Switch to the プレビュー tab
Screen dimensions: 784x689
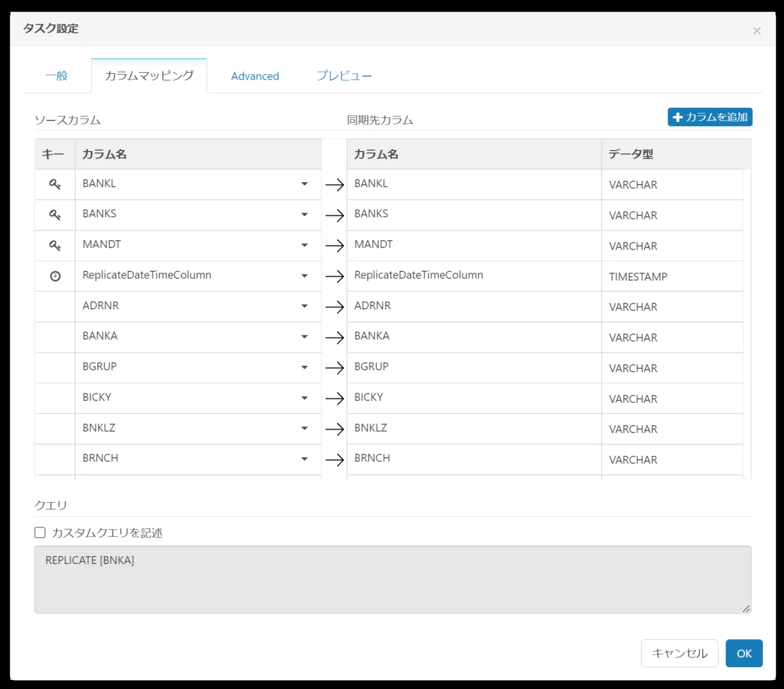tap(344, 76)
